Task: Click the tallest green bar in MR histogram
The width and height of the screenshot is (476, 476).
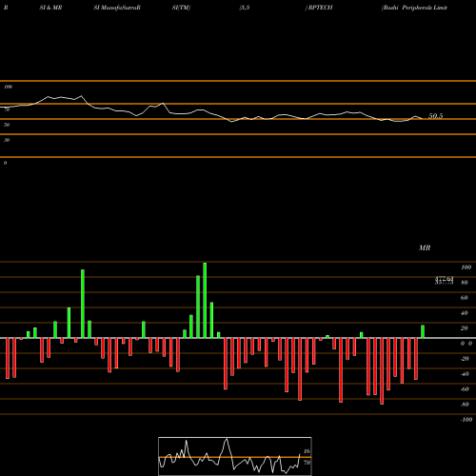Action: click(205, 300)
